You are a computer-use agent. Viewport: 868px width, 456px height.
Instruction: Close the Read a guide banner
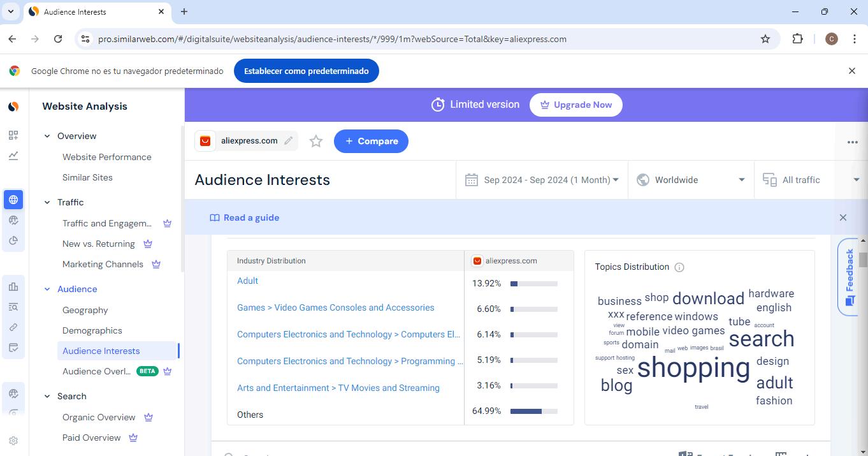click(x=843, y=217)
